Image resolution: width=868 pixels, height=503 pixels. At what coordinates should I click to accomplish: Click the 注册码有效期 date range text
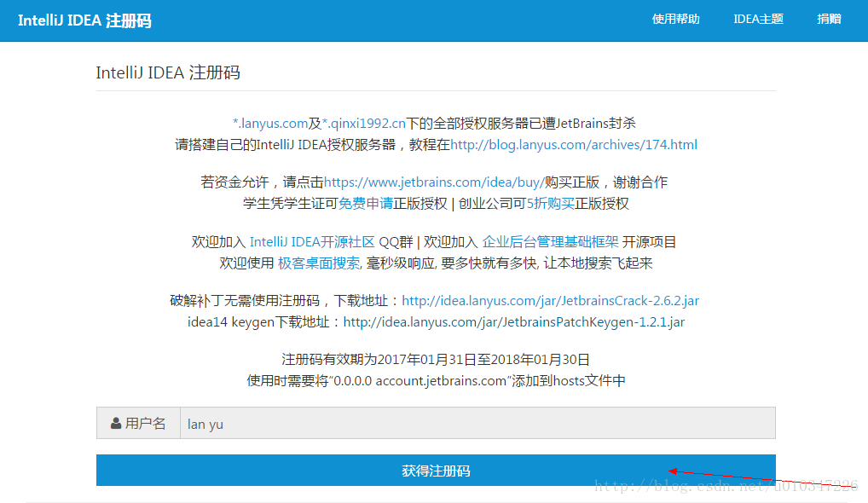(436, 360)
